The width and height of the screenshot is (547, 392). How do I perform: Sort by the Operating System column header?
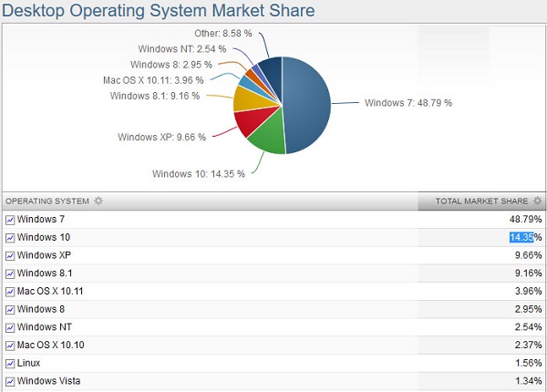coord(47,201)
